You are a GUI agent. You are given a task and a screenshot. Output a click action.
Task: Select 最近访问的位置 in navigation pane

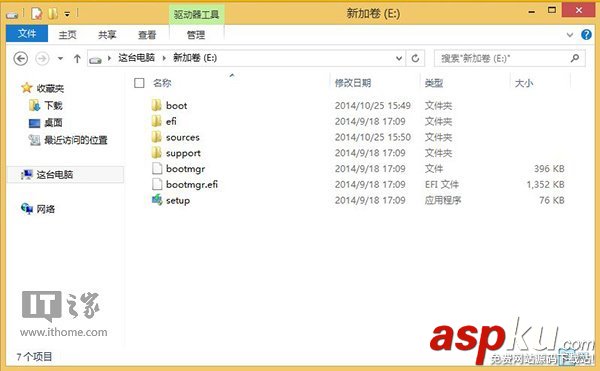76,140
